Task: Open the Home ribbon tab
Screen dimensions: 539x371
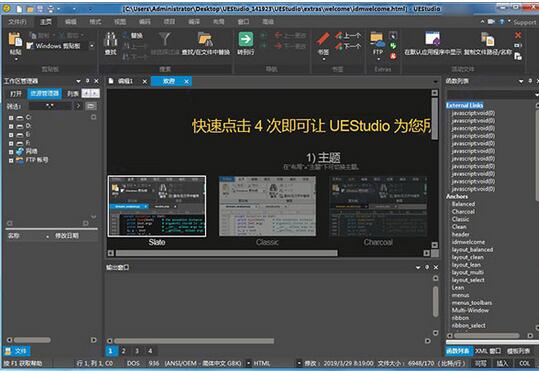Action: pos(46,22)
